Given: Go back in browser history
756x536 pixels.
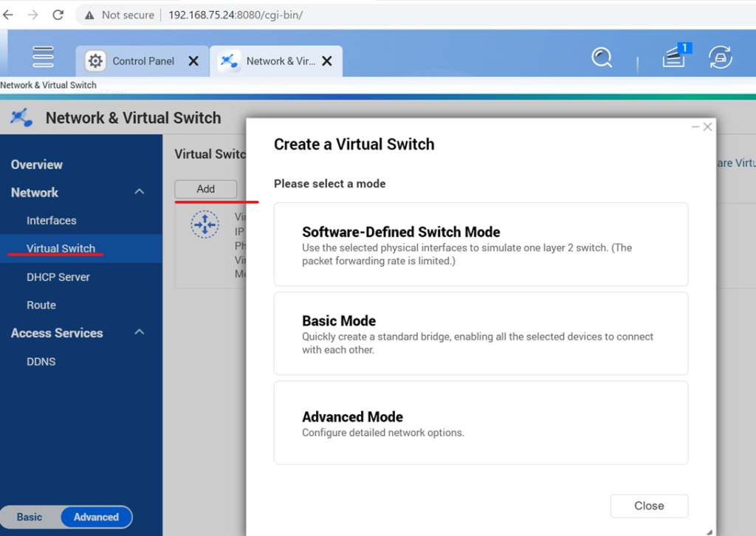Looking at the screenshot, I should pyautogui.click(x=8, y=15).
